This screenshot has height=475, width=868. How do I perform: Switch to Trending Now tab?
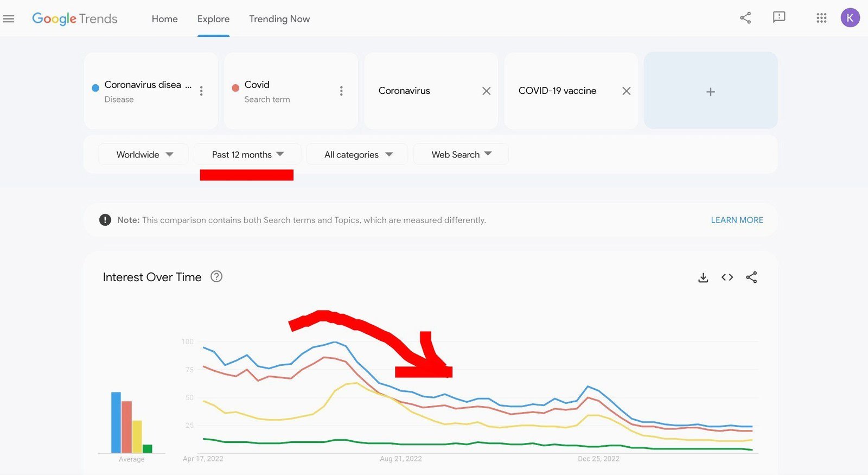click(x=279, y=19)
